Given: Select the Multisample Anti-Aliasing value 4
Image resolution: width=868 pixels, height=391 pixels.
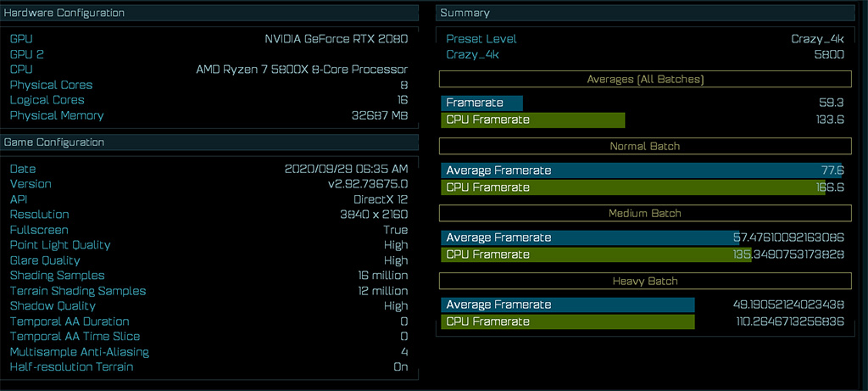Looking at the screenshot, I should tap(404, 352).
